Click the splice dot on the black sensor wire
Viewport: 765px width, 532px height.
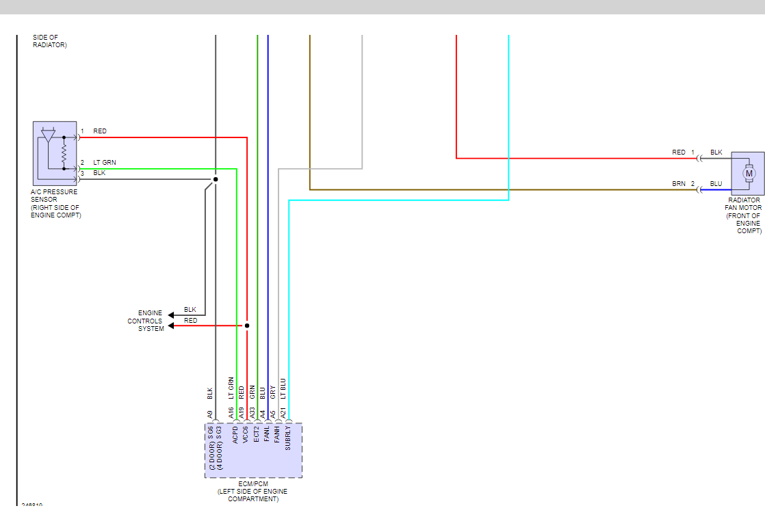coord(216,179)
